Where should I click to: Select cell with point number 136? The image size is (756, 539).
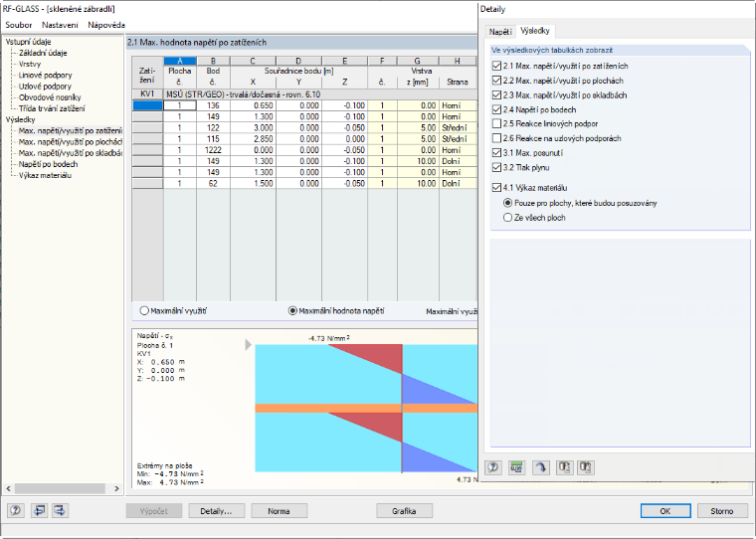pyautogui.click(x=213, y=105)
